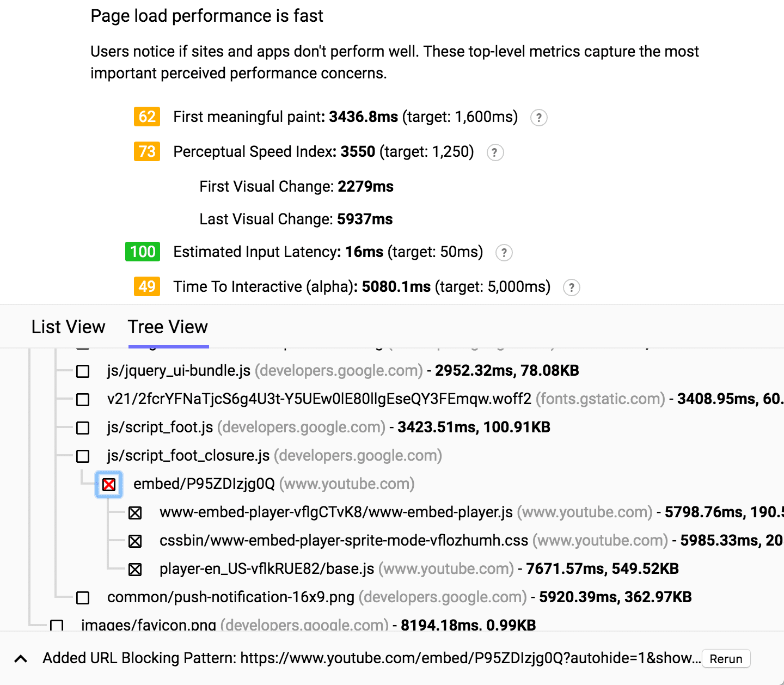Select the www-embed-player.js tree entry

336,512
